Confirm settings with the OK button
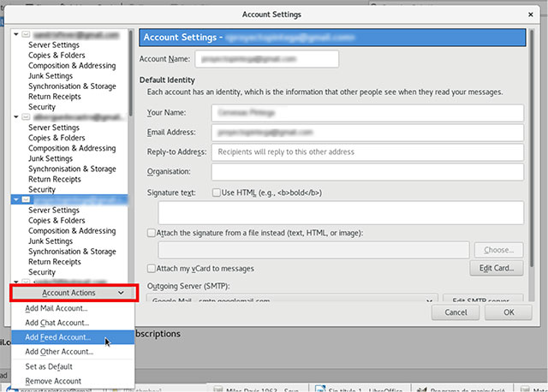The width and height of the screenshot is (548, 392). [x=509, y=312]
